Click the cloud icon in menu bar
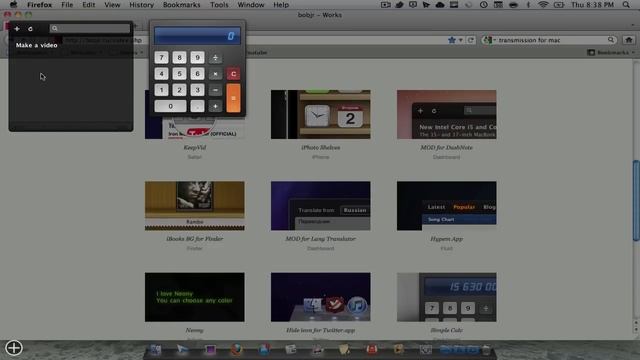The image size is (640, 360). [440, 5]
